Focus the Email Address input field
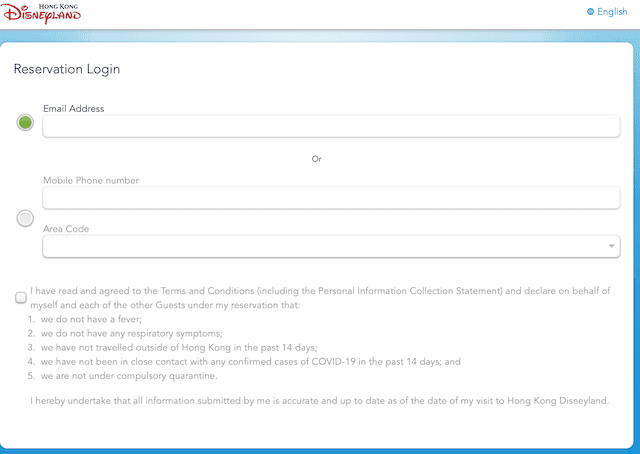This screenshot has height=454, width=640. click(x=331, y=126)
